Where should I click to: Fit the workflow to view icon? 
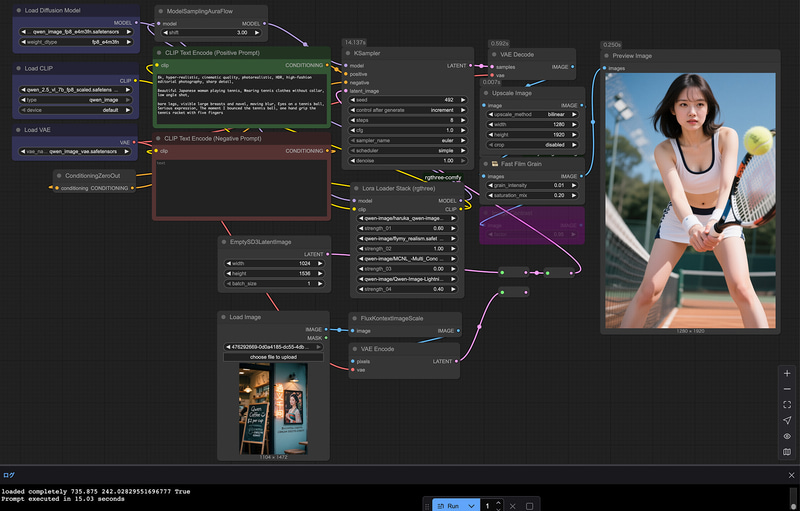(787, 404)
